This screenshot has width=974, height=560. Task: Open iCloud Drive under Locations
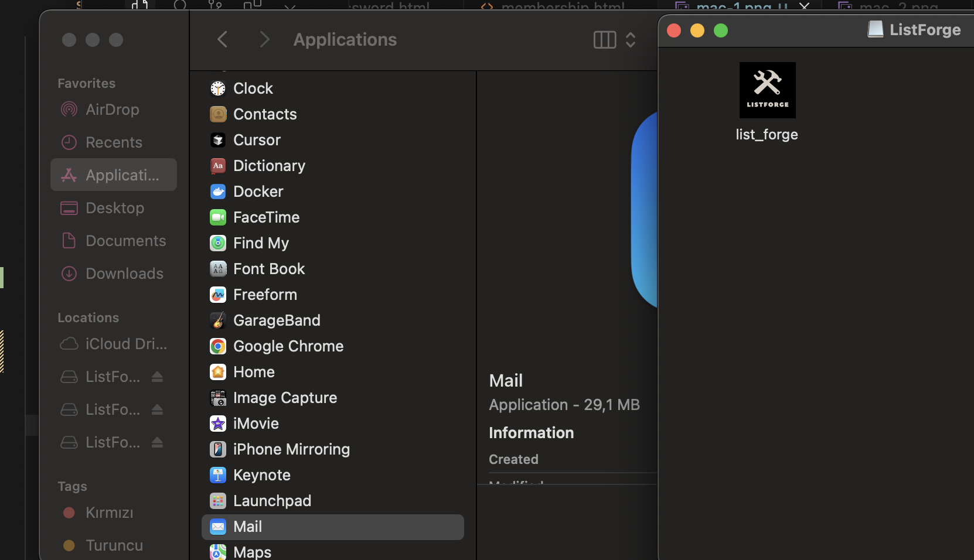[x=114, y=344]
